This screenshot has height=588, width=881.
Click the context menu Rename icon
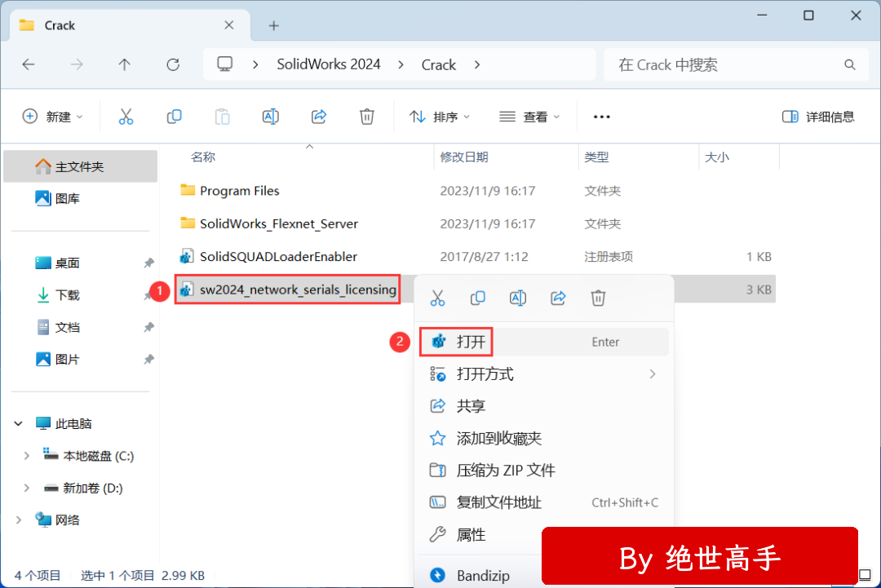click(517, 298)
